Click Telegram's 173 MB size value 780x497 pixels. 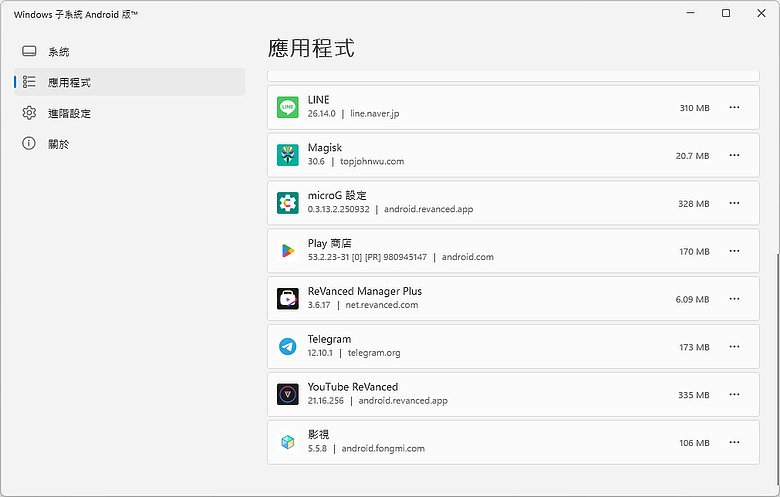pyautogui.click(x=694, y=347)
